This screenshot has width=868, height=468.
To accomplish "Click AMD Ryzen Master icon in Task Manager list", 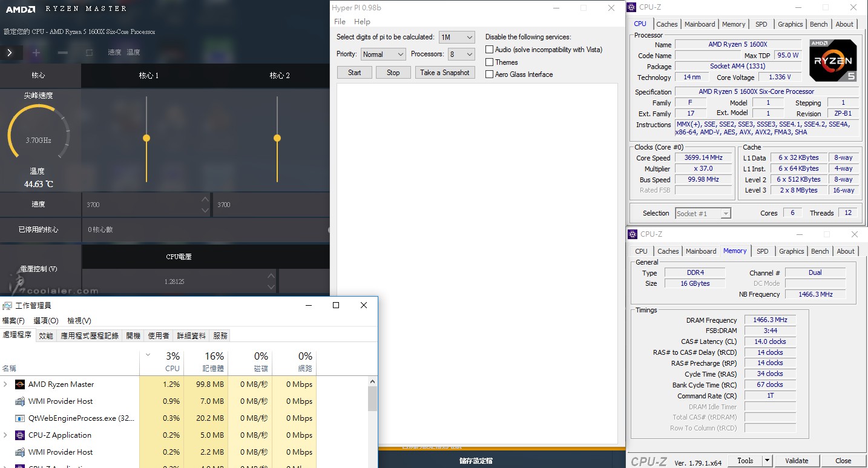I will (20, 384).
